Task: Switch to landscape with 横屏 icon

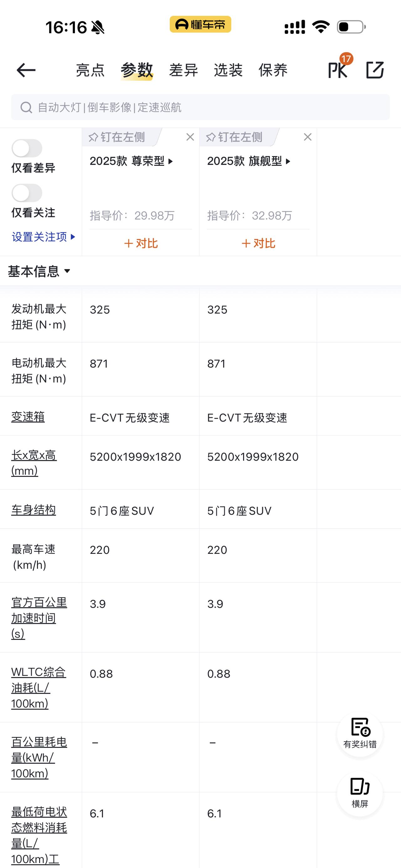Action: pos(360,793)
